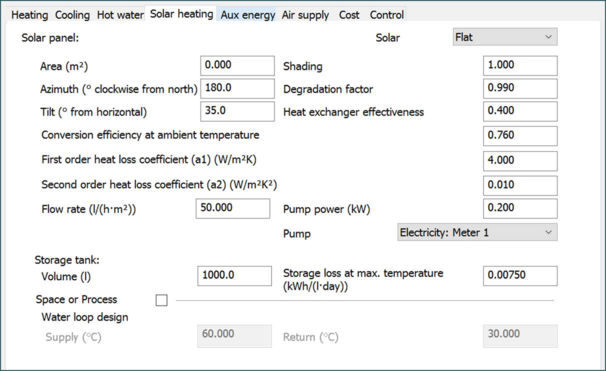Screen dimensions: 606x371
Task: Go to the Aux energy tab
Action: [x=248, y=15]
